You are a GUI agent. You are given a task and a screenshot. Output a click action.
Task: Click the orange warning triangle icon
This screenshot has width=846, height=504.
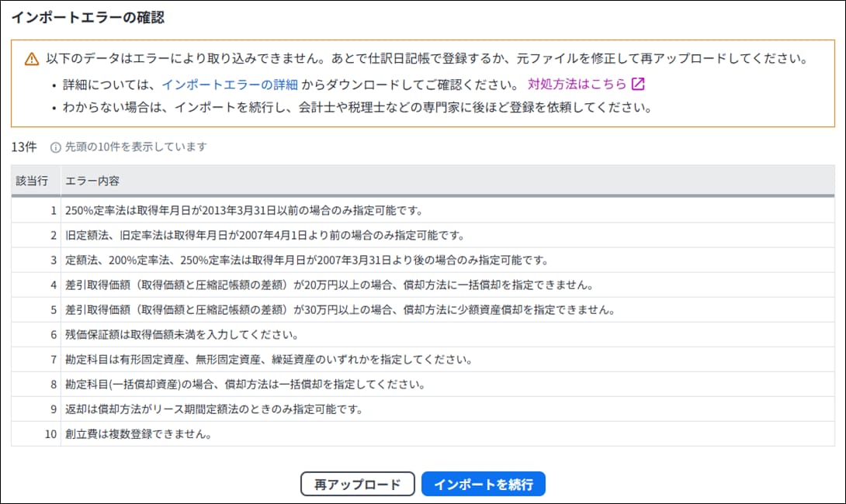(x=32, y=59)
